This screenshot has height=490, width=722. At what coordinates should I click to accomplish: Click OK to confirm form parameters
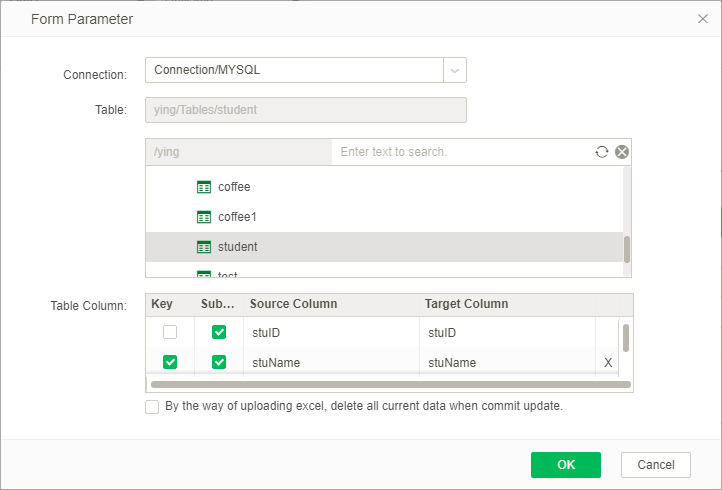565,464
